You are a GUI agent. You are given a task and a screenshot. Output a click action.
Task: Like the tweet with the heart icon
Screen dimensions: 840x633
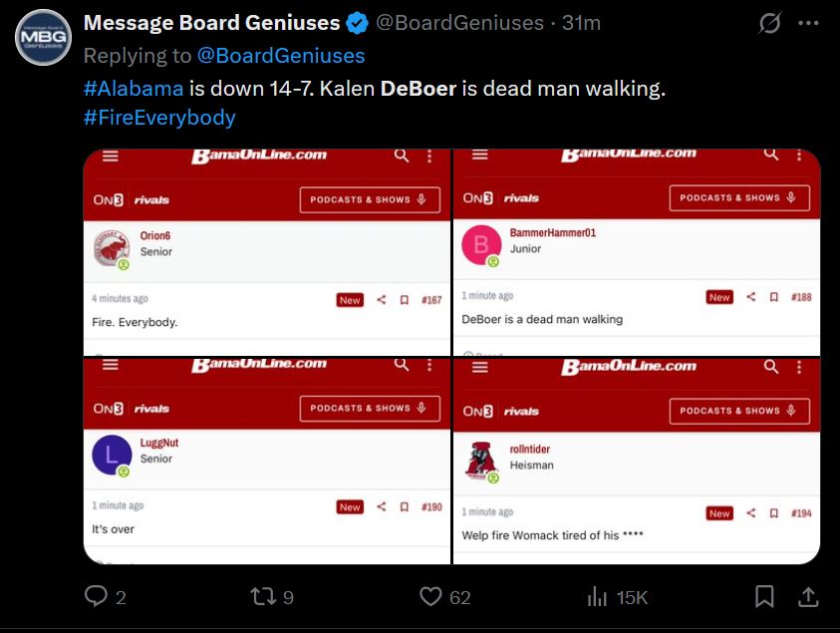click(x=430, y=596)
